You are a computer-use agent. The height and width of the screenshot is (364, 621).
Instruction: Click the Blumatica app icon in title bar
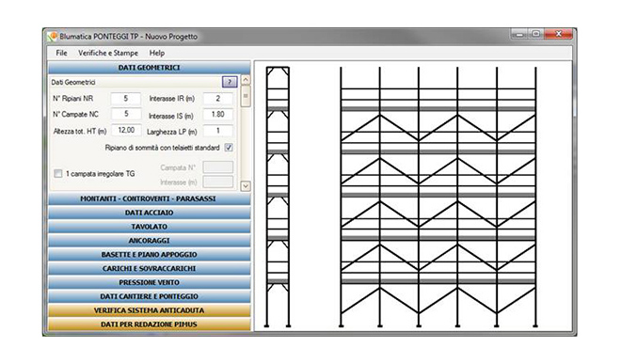pyautogui.click(x=53, y=37)
